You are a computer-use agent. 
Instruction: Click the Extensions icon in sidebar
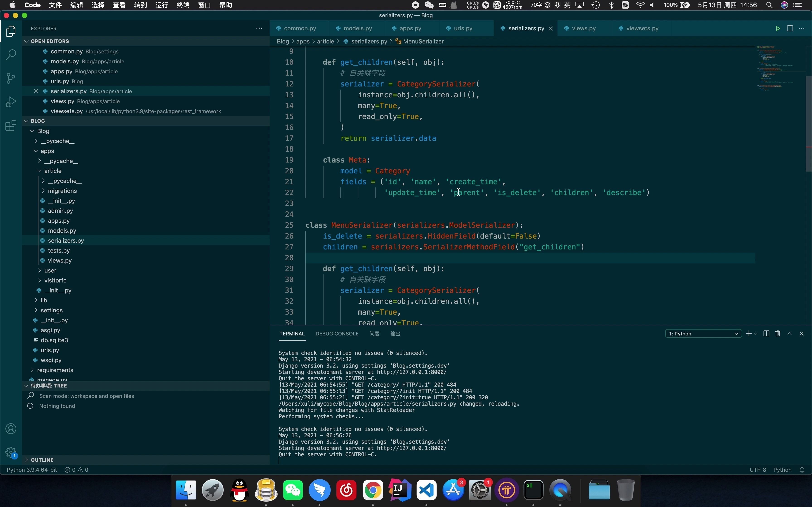click(12, 126)
